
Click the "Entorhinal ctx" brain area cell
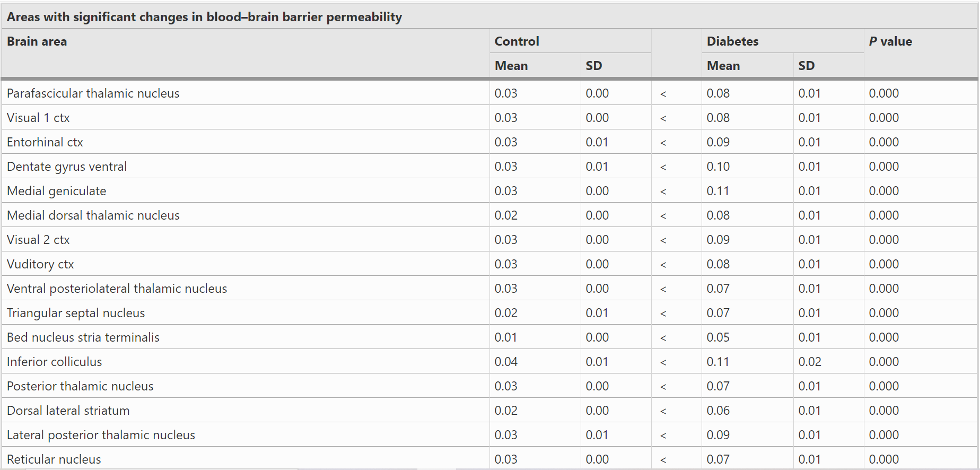click(x=45, y=142)
